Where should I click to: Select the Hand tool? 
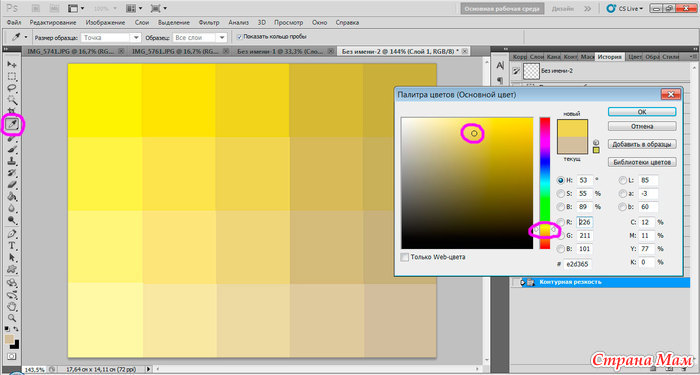pos(12,307)
